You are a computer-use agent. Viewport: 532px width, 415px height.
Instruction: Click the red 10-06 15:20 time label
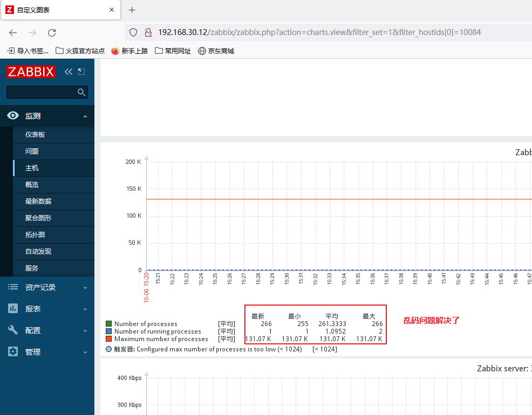pos(146,287)
